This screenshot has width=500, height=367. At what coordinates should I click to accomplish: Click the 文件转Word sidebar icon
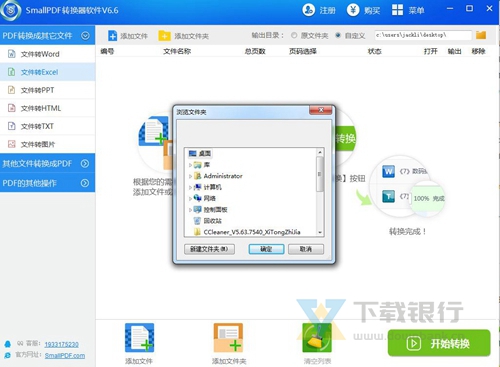(x=12, y=54)
